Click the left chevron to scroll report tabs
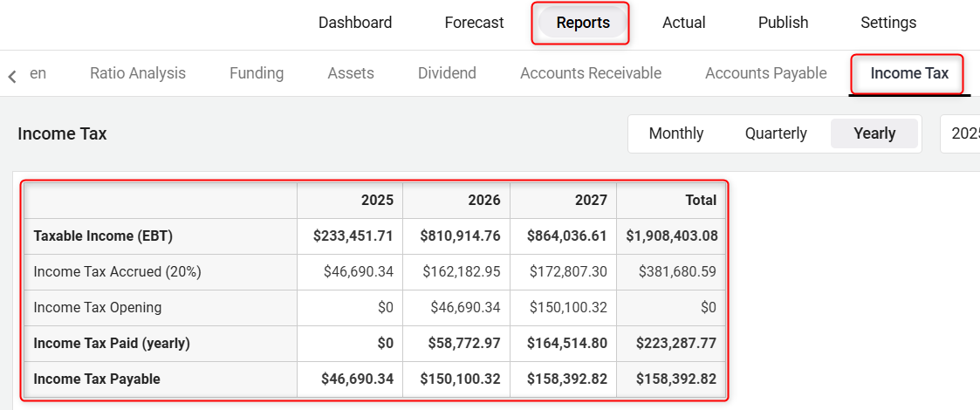Screen dimensions: 980x410 12,76
